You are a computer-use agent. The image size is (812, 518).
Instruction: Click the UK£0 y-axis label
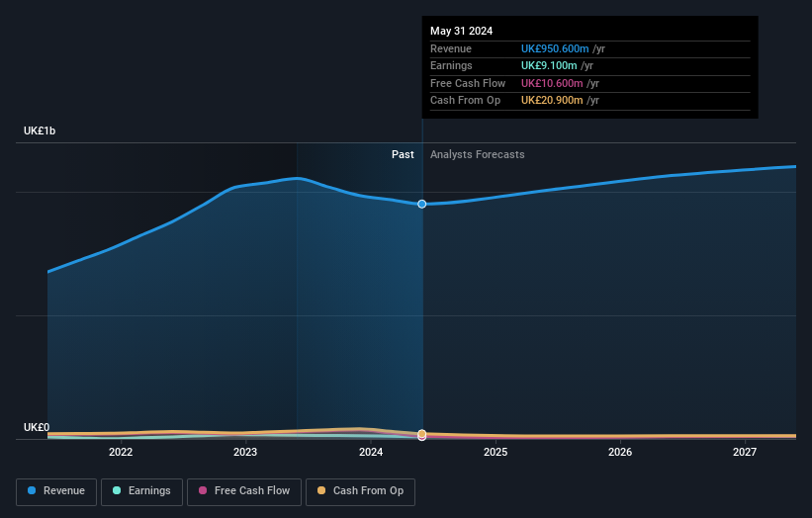click(x=37, y=427)
